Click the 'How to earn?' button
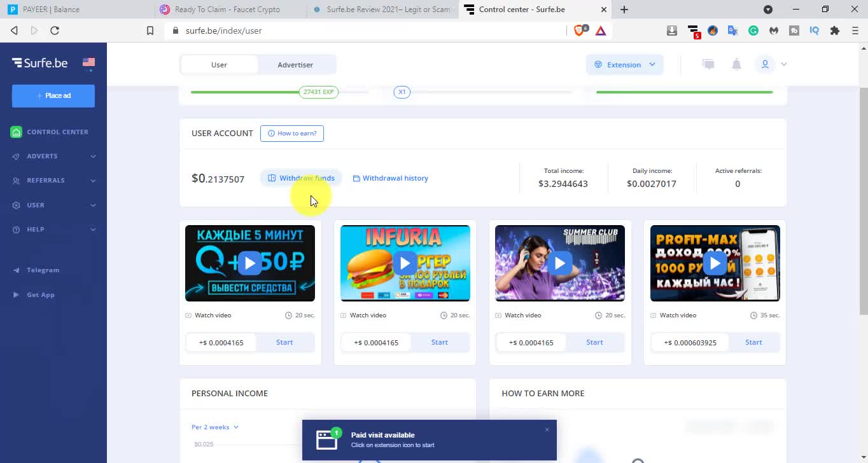This screenshot has width=868, height=463. [292, 134]
